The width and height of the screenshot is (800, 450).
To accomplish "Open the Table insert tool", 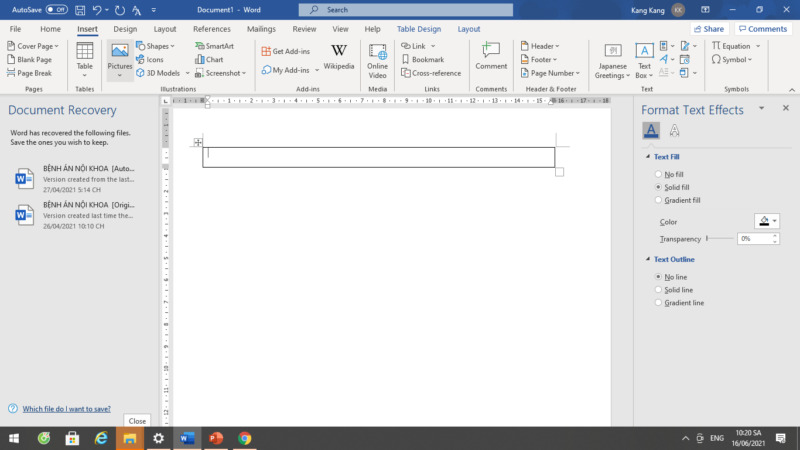I will pos(85,60).
